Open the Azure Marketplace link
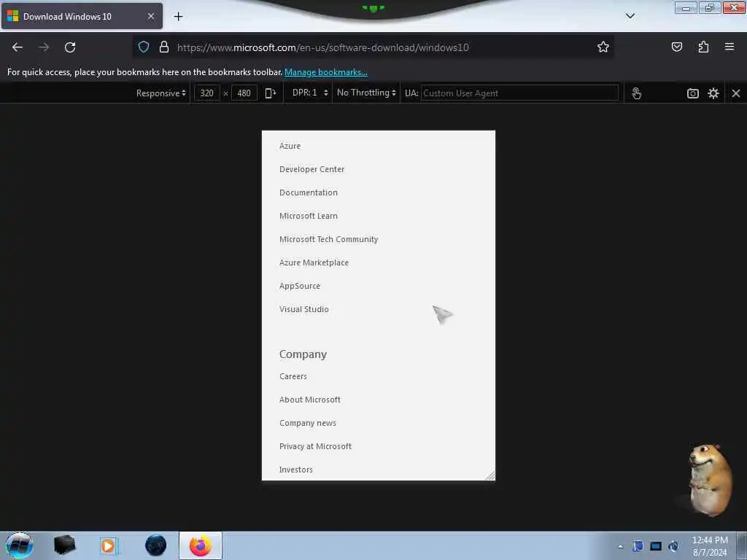Image resolution: width=747 pixels, height=560 pixels. (x=314, y=262)
